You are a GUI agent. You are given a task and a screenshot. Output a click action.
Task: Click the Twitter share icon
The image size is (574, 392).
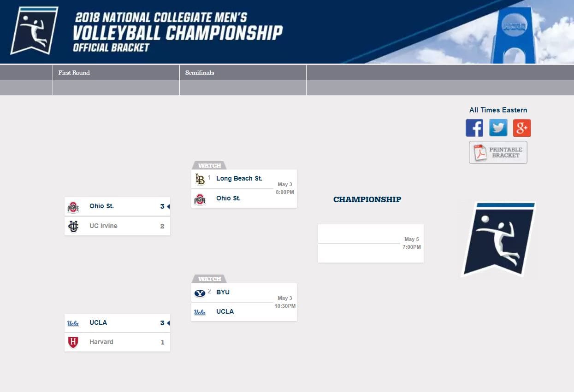498,127
